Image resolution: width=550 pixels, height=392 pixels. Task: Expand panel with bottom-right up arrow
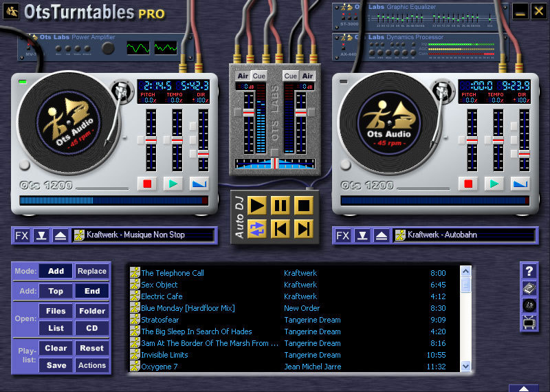coord(523,389)
